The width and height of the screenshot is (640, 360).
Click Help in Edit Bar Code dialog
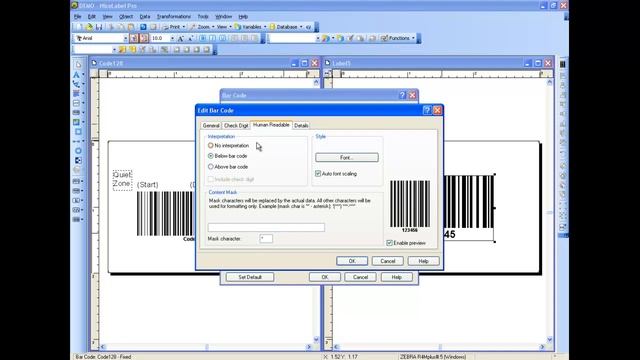[423, 261]
